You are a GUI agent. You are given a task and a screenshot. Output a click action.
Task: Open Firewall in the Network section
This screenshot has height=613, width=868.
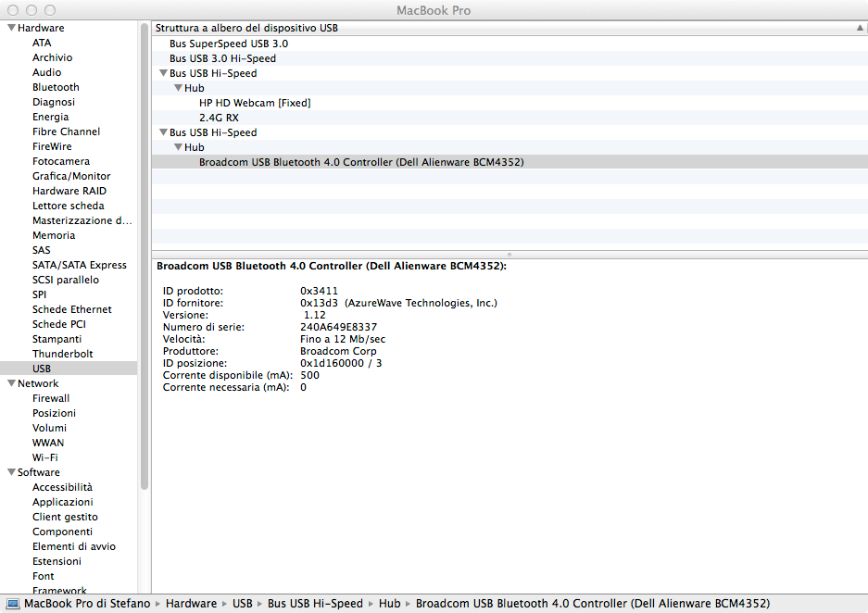(x=51, y=398)
